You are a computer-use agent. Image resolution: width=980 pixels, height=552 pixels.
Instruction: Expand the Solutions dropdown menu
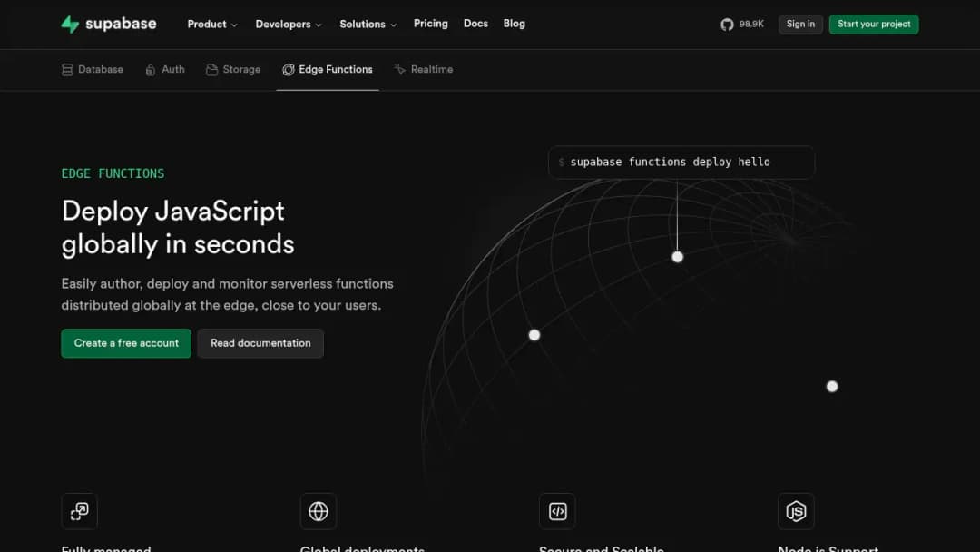(x=368, y=25)
